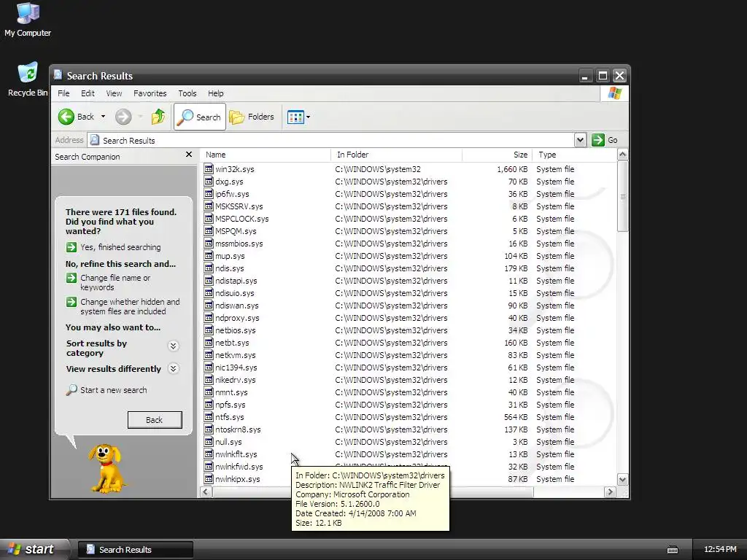
Task: Click the green Go button
Action: [605, 140]
